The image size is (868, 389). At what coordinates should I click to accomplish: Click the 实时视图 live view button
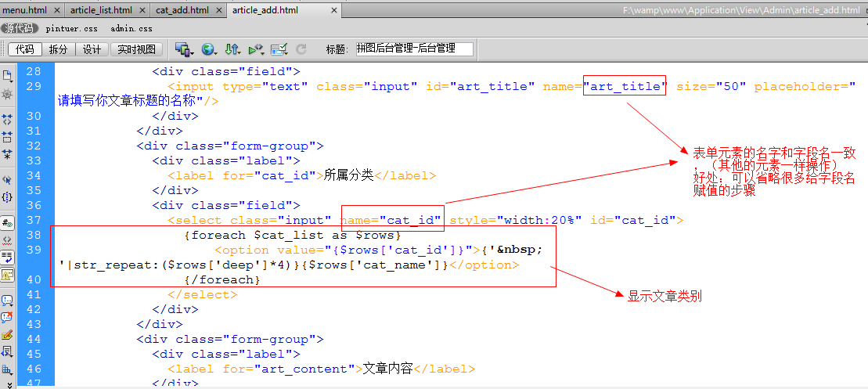point(136,49)
